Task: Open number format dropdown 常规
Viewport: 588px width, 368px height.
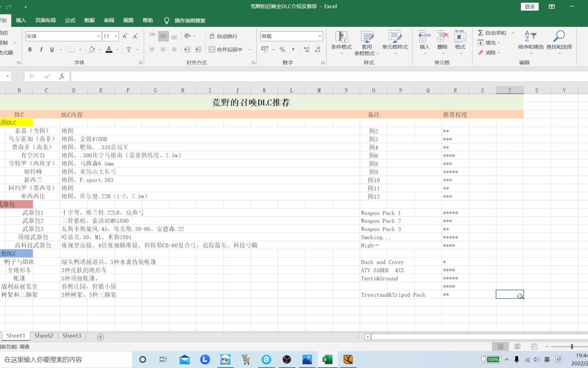Action: pyautogui.click(x=320, y=36)
